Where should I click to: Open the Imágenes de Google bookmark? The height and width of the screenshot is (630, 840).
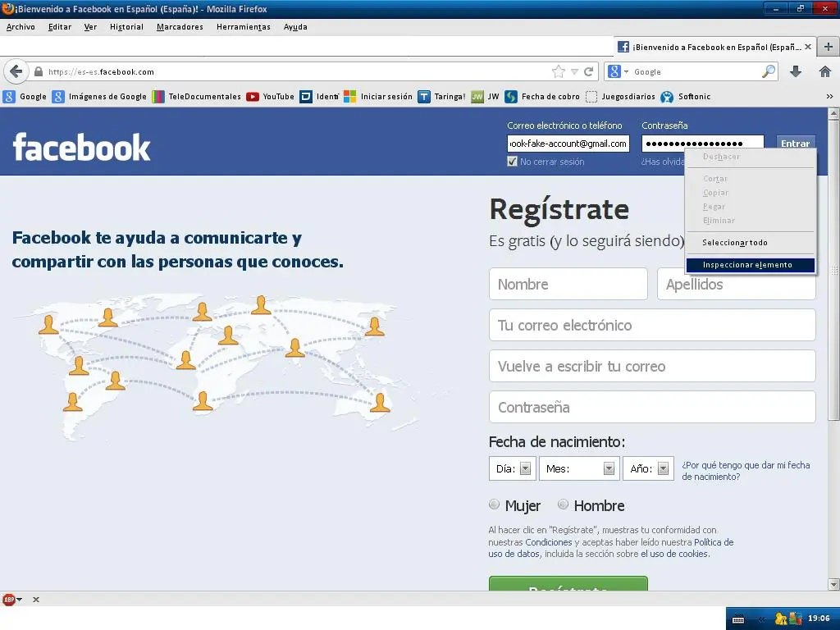tap(99, 97)
